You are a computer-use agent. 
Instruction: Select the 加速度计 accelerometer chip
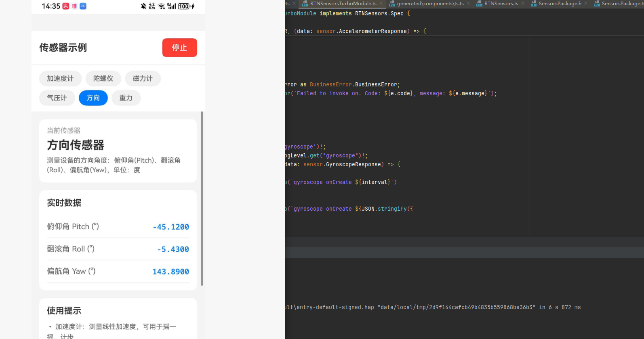[x=60, y=78]
